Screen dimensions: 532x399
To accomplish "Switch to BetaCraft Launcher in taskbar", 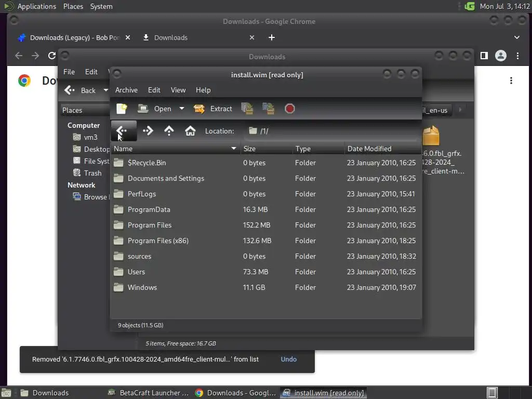I will (148, 393).
